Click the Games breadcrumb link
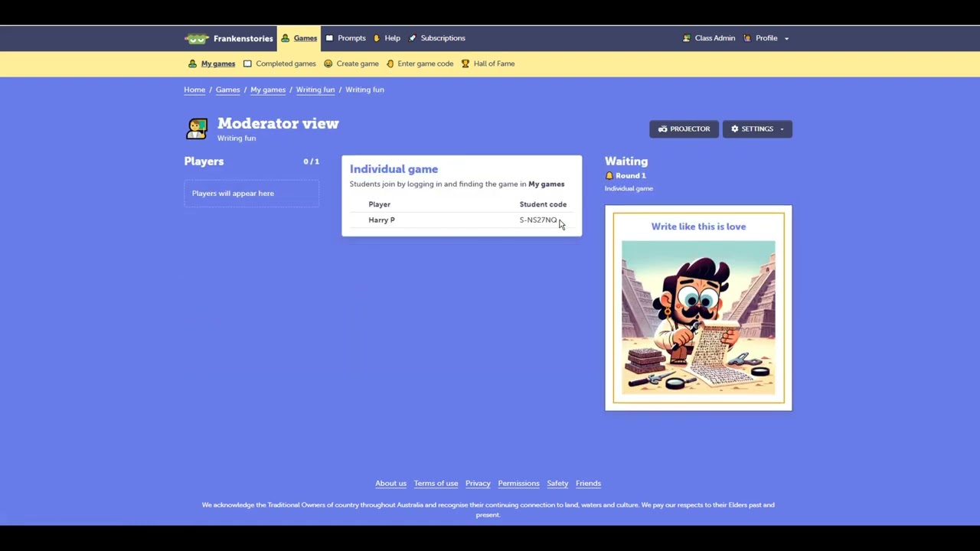Viewport: 980px width, 551px height. (227, 90)
